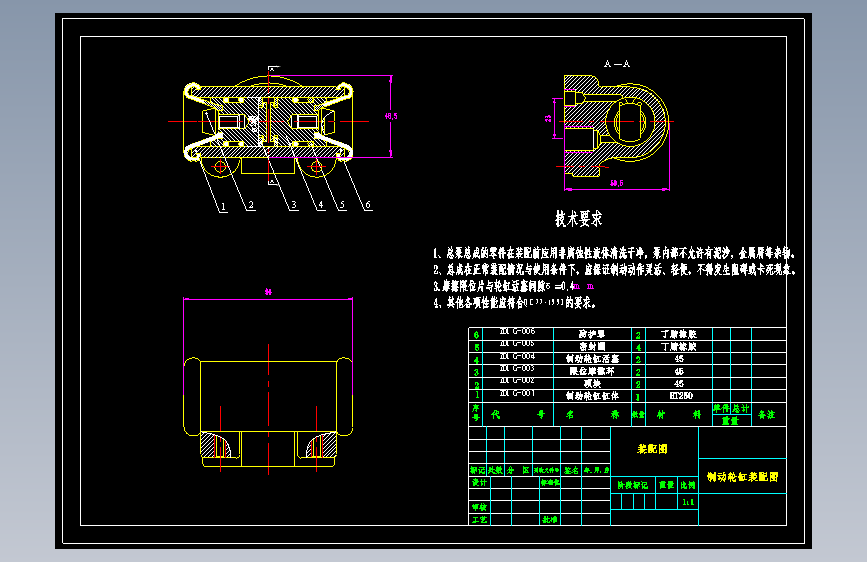Click the 阶段标记 label in title block
Viewport: 867px width, 562px height.
click(x=633, y=485)
